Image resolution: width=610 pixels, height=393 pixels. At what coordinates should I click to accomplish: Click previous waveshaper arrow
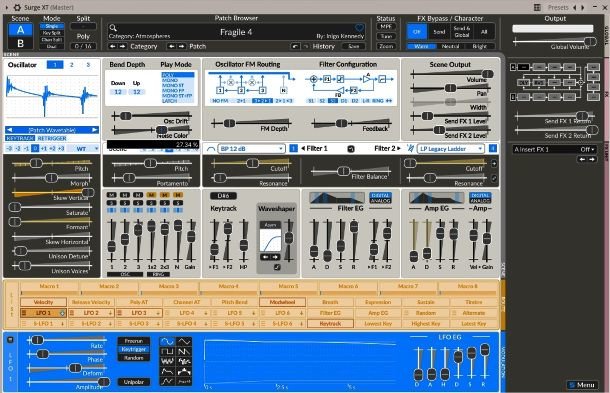point(265,257)
